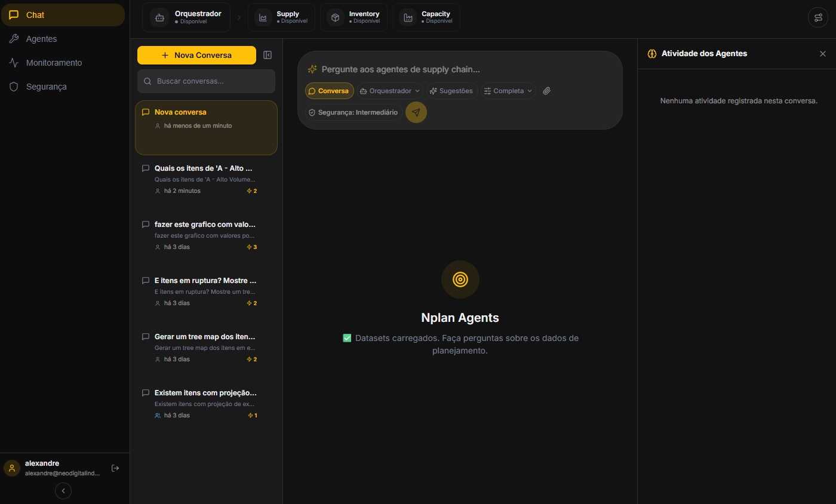Click the sparkle icon in the prompt field

tap(312, 69)
